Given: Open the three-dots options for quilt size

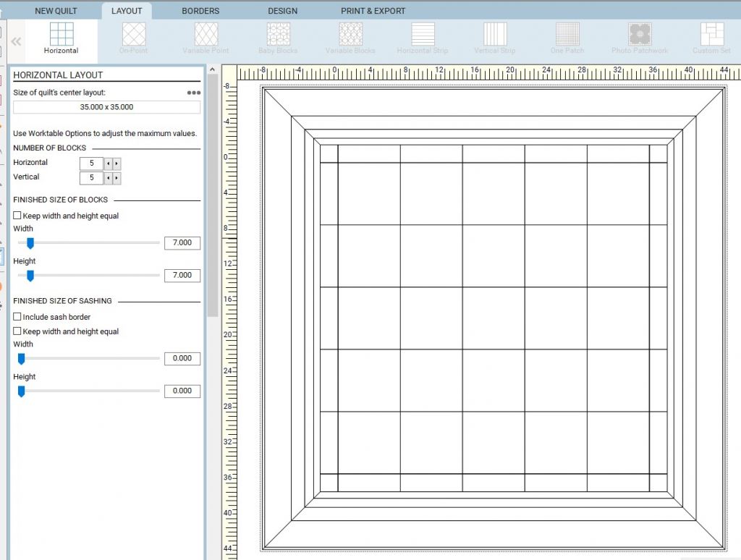Looking at the screenshot, I should pos(194,93).
